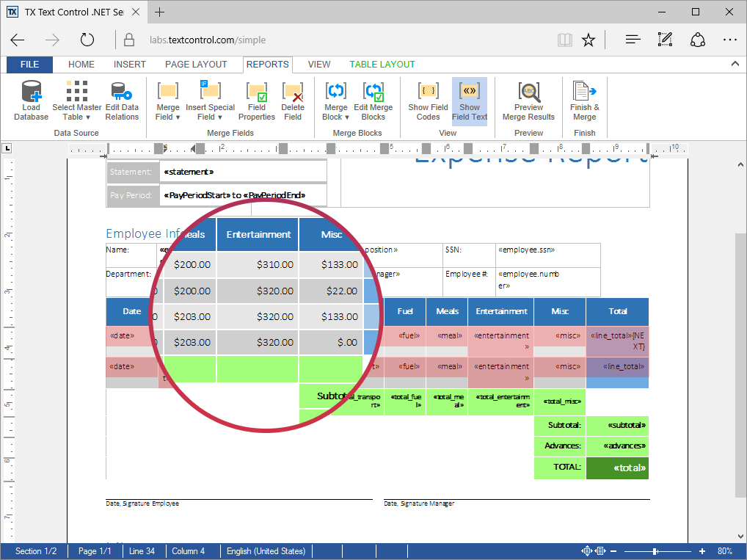Screen dimensions: 747x560
Task: Toggle Show Field Codes view
Action: [x=428, y=101]
